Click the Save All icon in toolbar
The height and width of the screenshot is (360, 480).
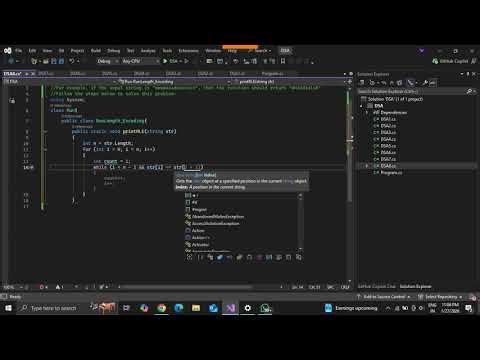62,61
